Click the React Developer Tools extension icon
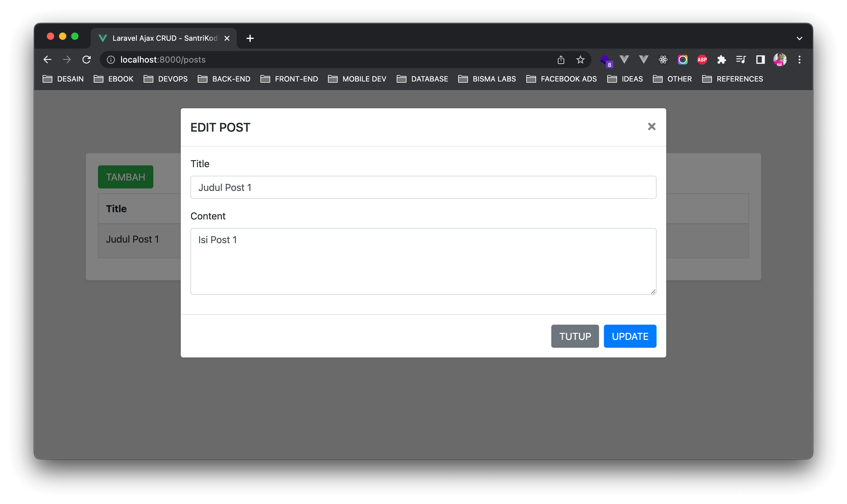 click(663, 60)
